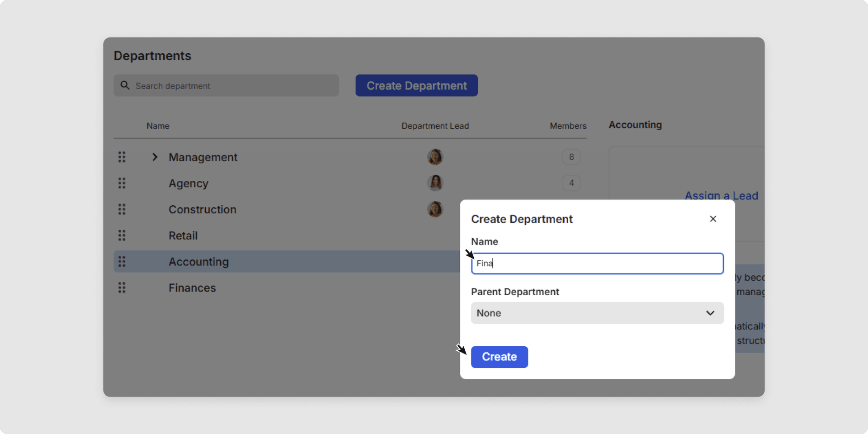This screenshot has width=868, height=434.
Task: Click the drag handle beside Retail
Action: tap(122, 236)
